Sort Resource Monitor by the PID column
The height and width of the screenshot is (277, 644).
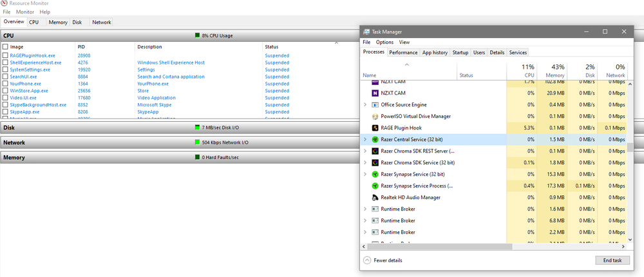pos(105,47)
